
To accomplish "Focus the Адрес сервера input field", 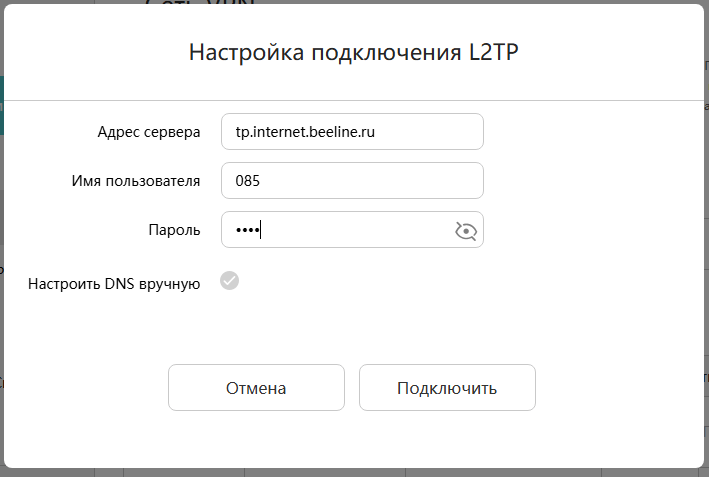I will 352,131.
